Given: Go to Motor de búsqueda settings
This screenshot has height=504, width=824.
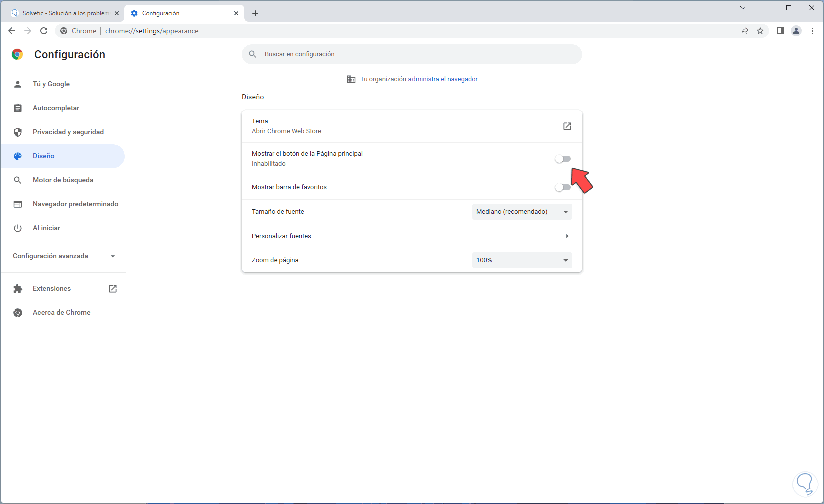Looking at the screenshot, I should point(63,180).
